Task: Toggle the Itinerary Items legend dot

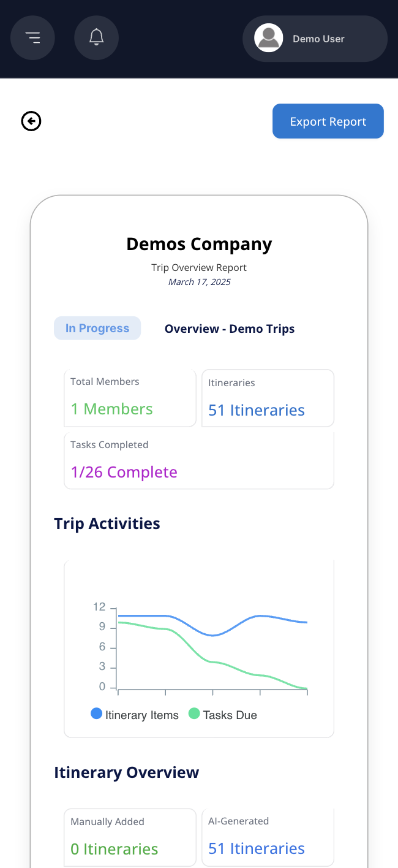Action: pos(96,714)
